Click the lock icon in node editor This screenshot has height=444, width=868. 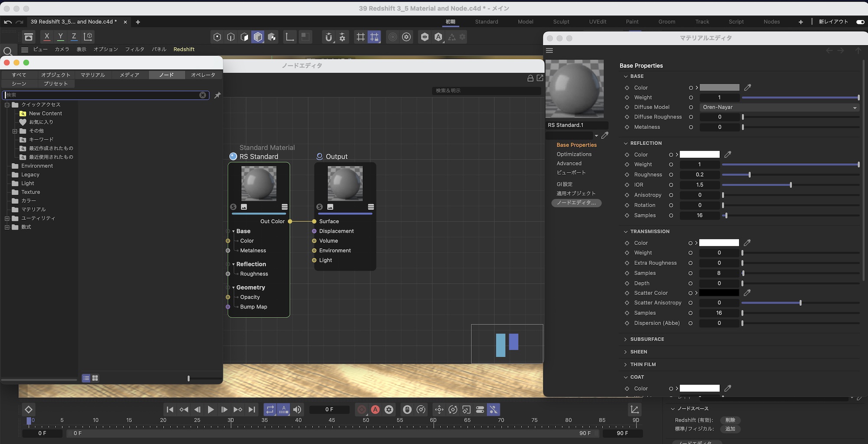(530, 78)
